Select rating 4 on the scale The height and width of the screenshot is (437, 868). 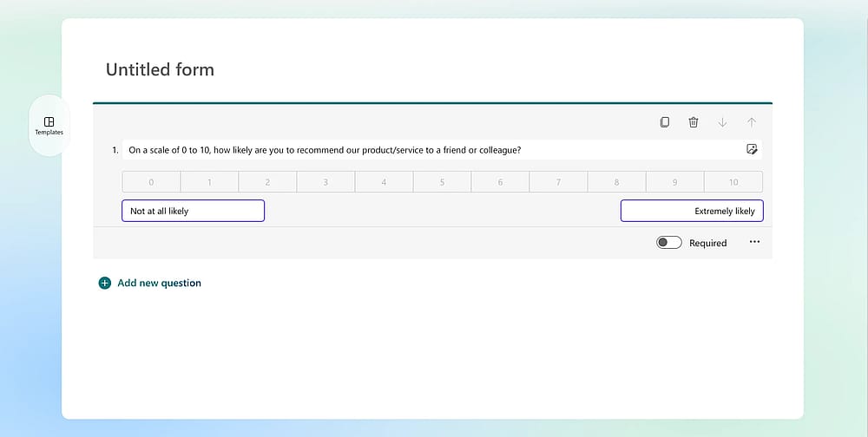[x=384, y=182]
